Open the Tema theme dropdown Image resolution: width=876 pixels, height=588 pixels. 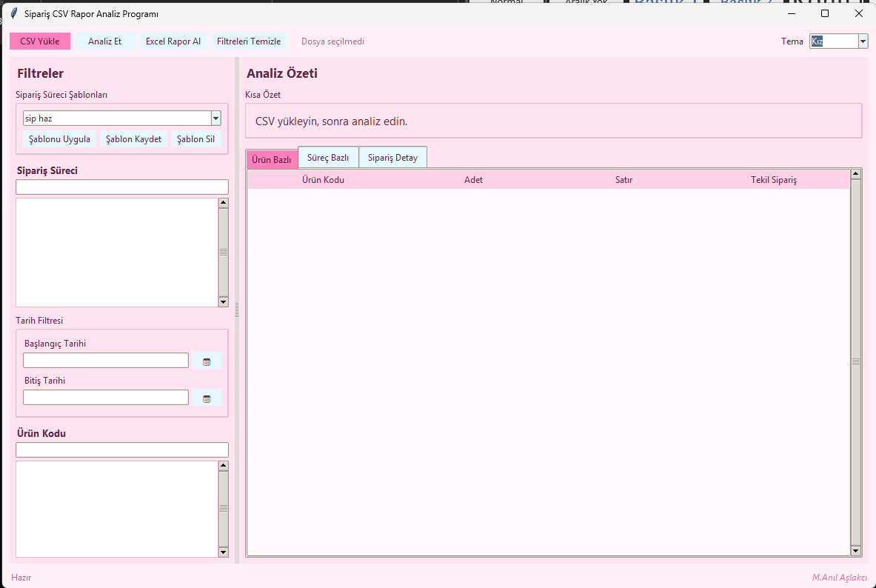pos(863,41)
